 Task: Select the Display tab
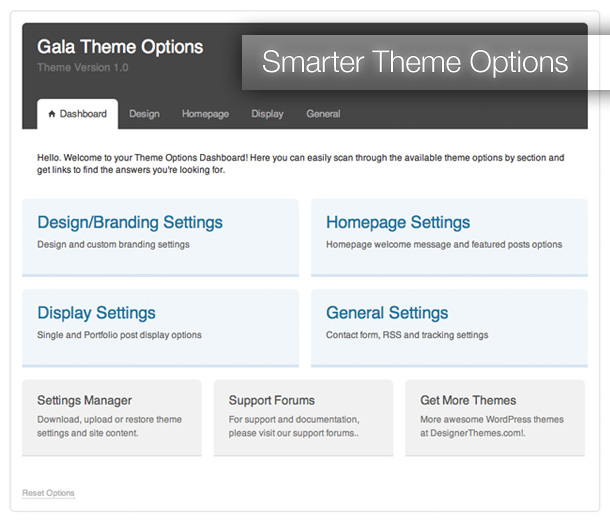(x=267, y=114)
